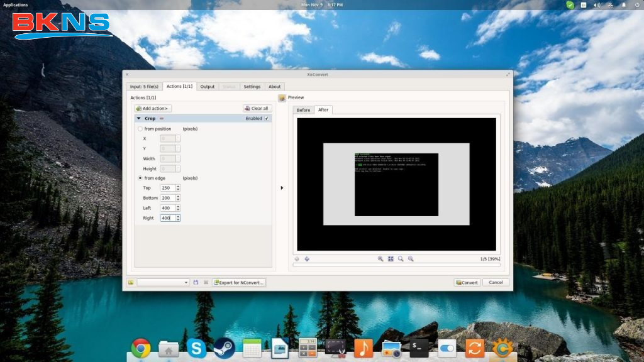This screenshot has height=362, width=644.
Task: Click the preview panel icon beside Preview label
Action: (x=282, y=98)
